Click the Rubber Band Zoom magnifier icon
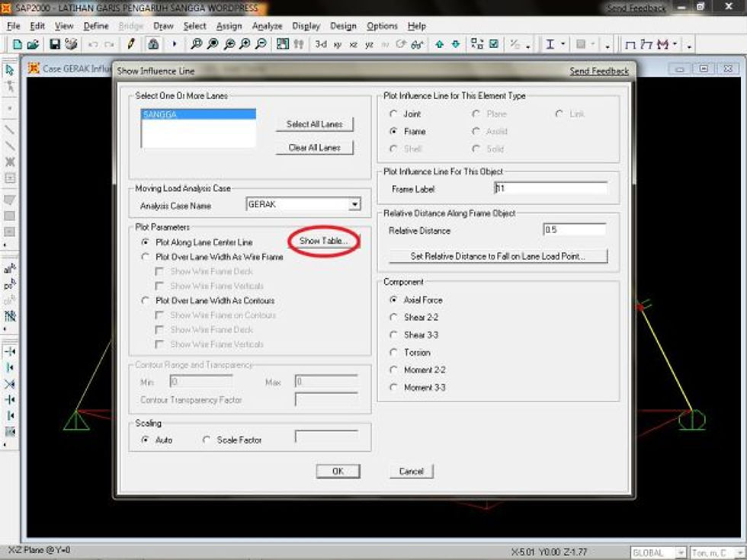This screenshot has height=560, width=747. point(196,44)
